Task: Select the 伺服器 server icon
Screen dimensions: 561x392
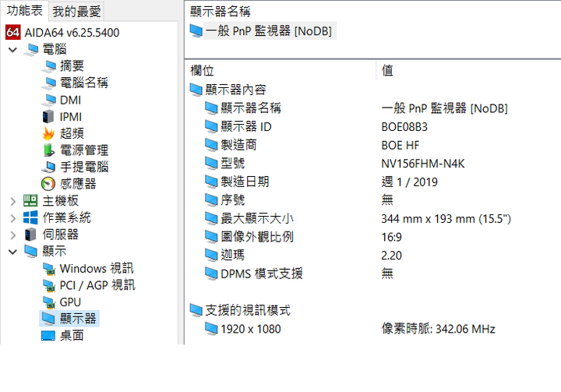Action: point(30,235)
